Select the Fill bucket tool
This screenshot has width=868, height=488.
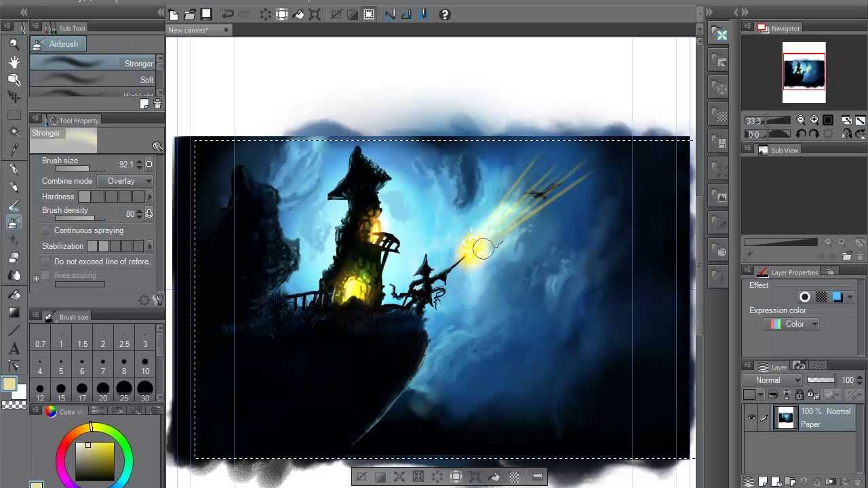click(x=14, y=296)
